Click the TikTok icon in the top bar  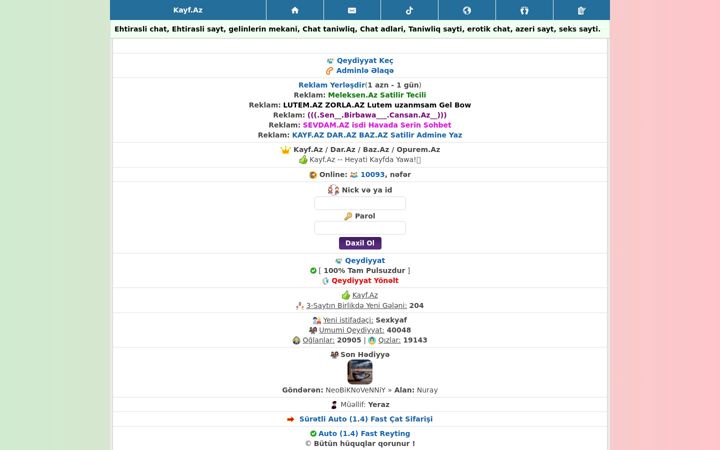tap(409, 10)
